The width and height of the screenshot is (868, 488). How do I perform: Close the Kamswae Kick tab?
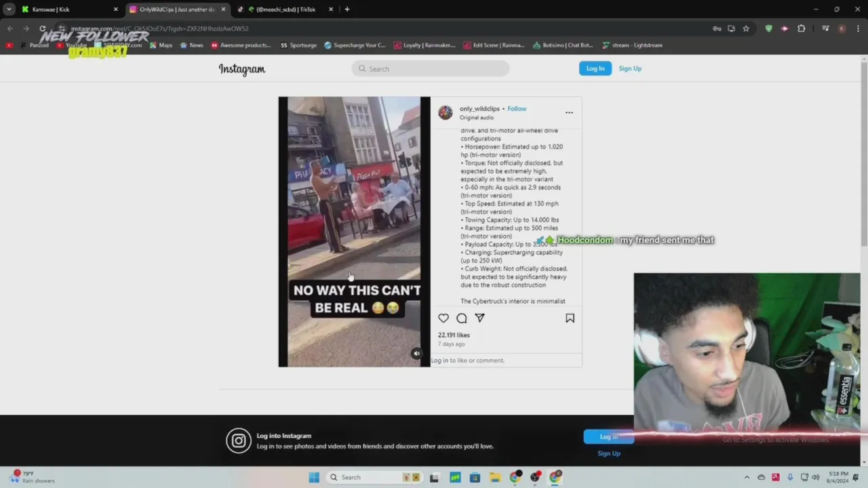click(x=115, y=9)
